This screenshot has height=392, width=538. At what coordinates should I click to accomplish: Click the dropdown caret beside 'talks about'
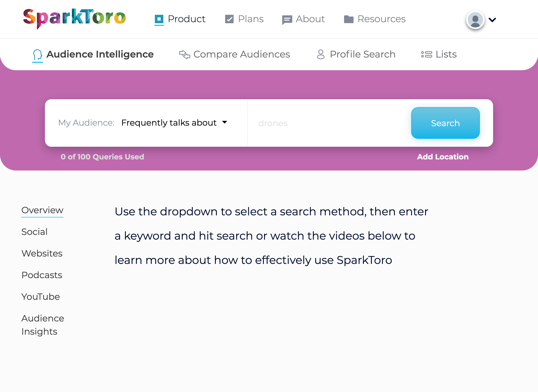coord(224,122)
